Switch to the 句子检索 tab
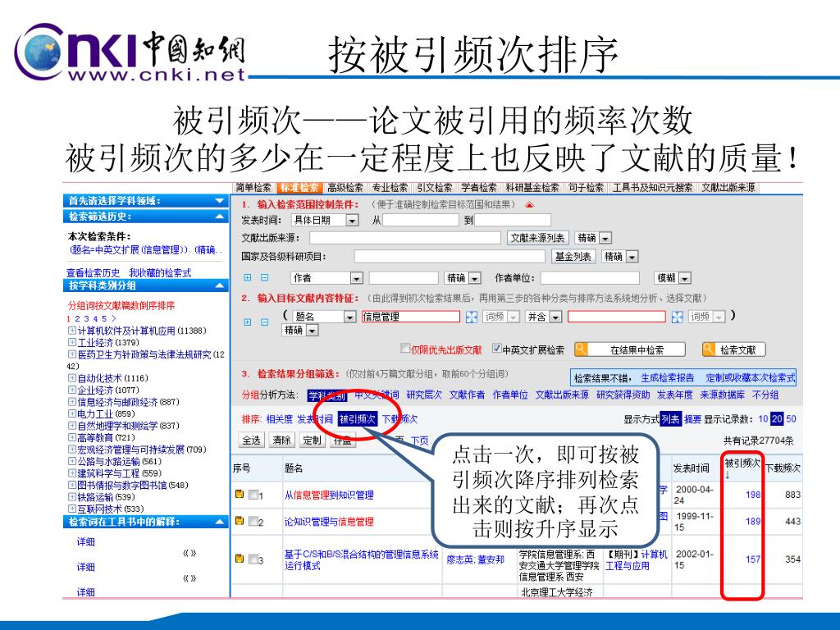 pyautogui.click(x=586, y=188)
